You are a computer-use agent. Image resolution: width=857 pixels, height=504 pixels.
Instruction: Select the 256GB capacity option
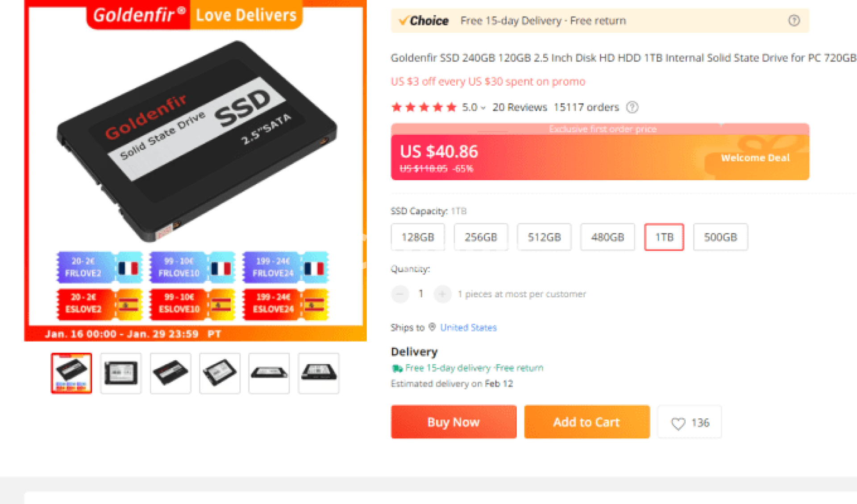(x=481, y=237)
